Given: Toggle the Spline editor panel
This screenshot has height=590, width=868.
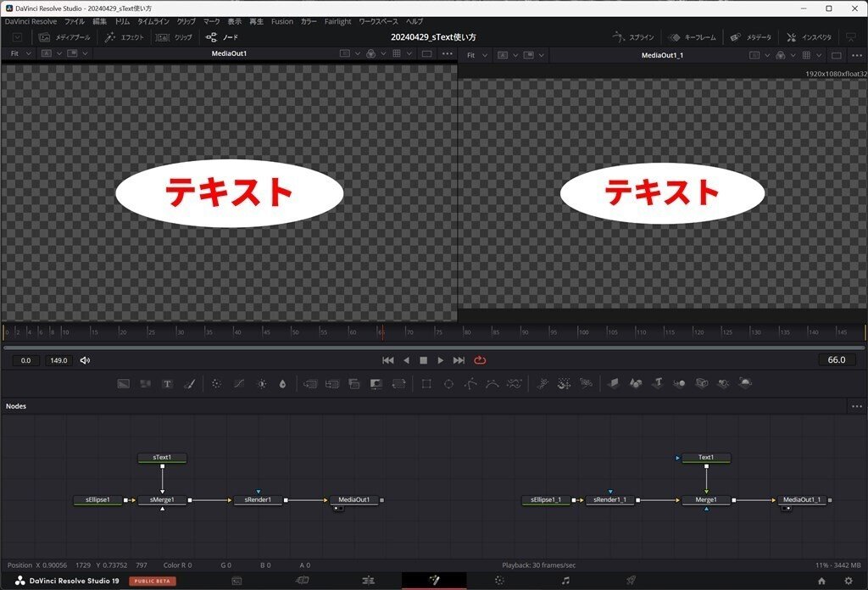Looking at the screenshot, I should tap(633, 37).
